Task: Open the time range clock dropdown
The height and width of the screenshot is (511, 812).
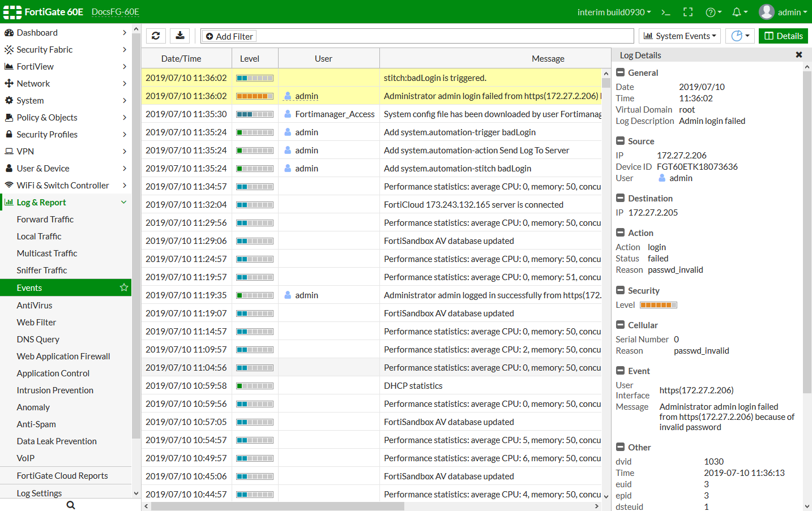Action: click(740, 36)
